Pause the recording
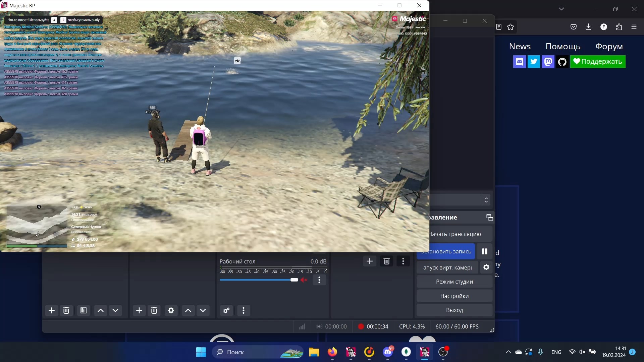The image size is (644, 362). [x=485, y=251]
